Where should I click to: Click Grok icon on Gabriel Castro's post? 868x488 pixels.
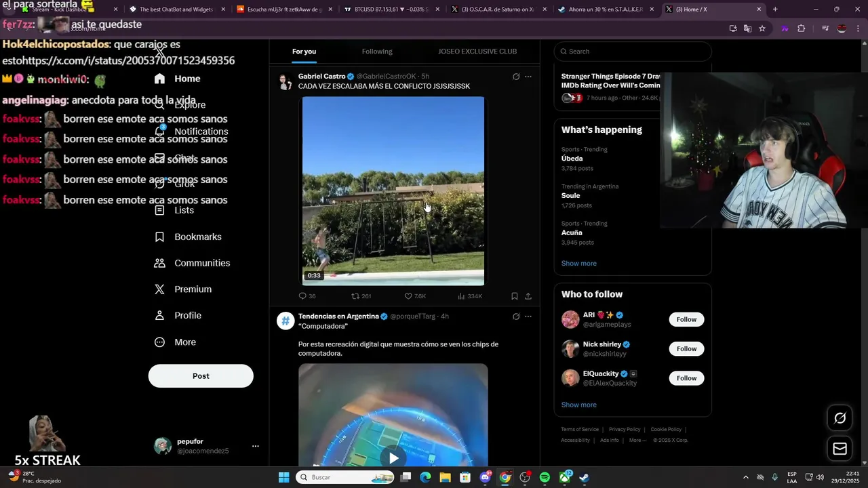[516, 77]
